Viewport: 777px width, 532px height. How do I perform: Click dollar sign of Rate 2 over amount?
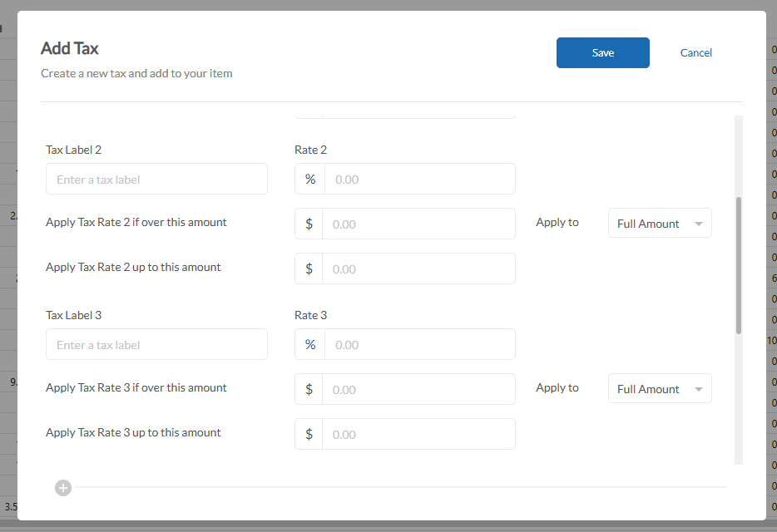click(309, 224)
